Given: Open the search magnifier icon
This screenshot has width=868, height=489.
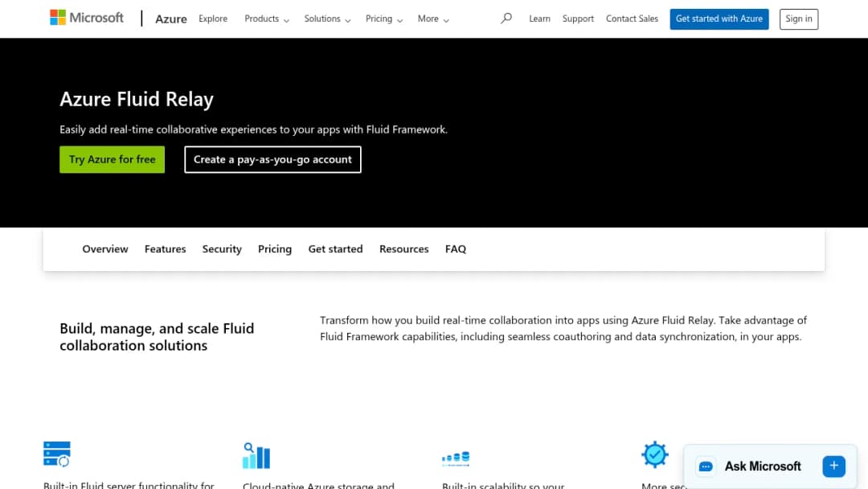Looking at the screenshot, I should pyautogui.click(x=506, y=18).
